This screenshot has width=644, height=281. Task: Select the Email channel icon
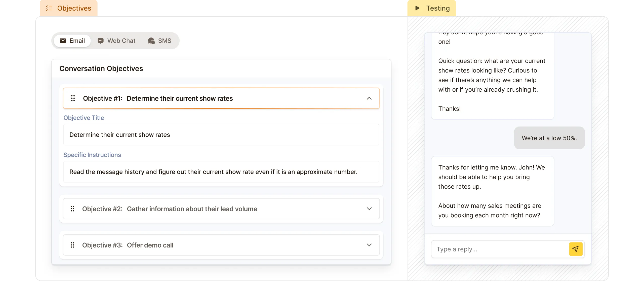tap(63, 41)
